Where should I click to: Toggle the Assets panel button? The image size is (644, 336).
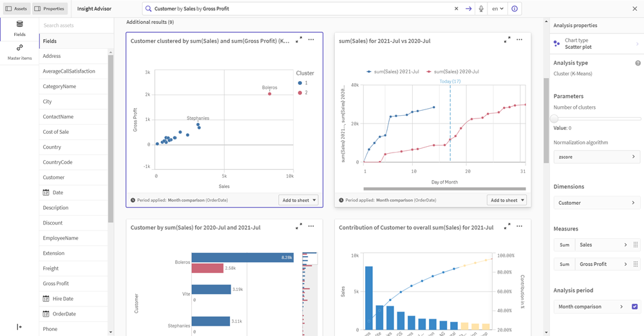click(x=16, y=8)
